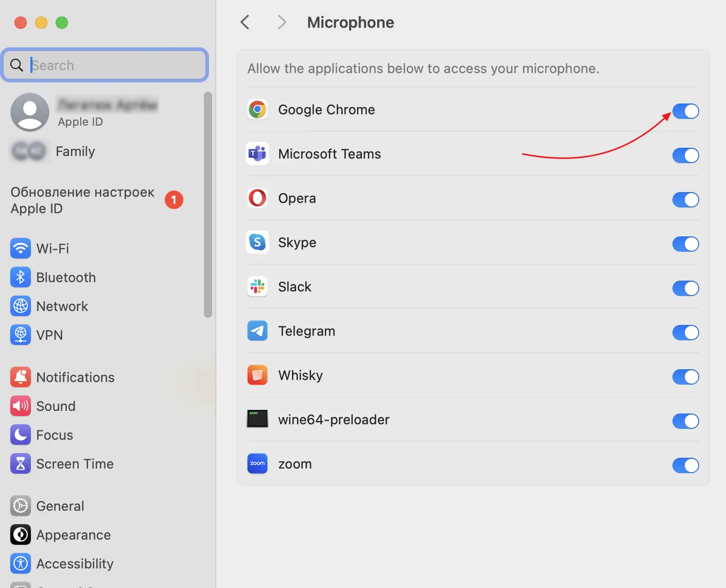Click the zoom app icon
726x588 pixels.
pos(257,464)
